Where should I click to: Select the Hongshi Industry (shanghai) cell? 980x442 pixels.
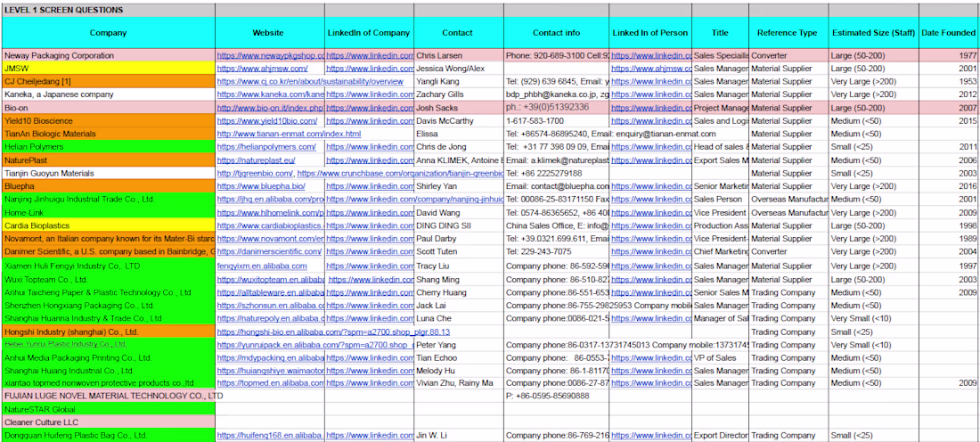pos(108,331)
